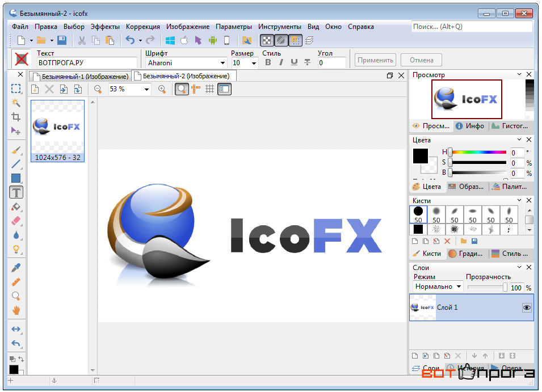Screen dimensions: 542x392
Task: Toggle strikethrough text style
Action: pos(307,62)
